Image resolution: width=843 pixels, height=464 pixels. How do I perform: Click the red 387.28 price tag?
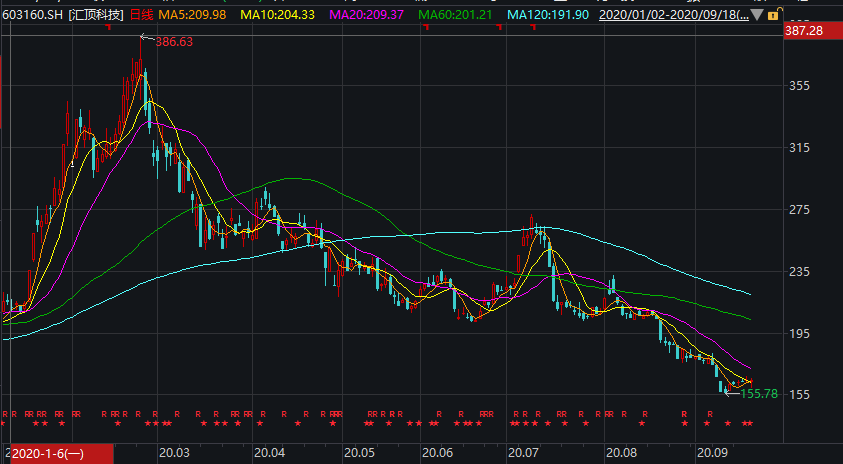tap(804, 31)
